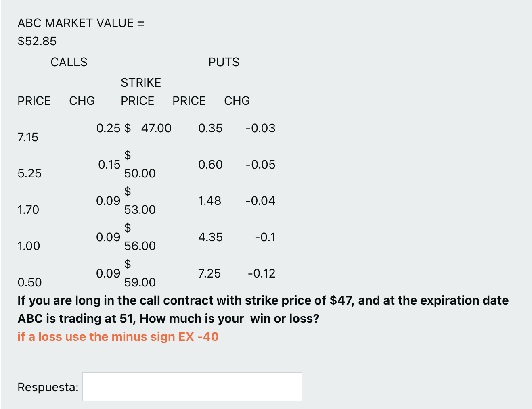Click the -0.03 put change value
Viewport: 532px width, 409px height.
point(261,128)
